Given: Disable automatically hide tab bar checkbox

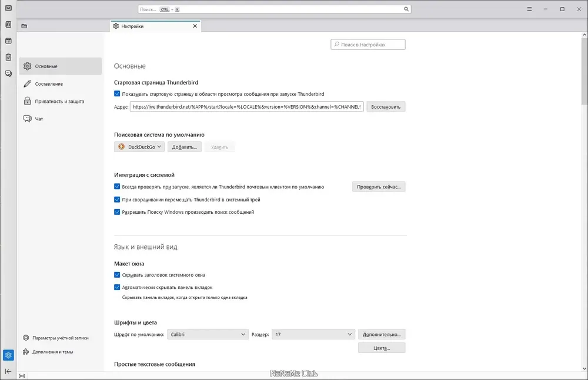Looking at the screenshot, I should click(117, 287).
